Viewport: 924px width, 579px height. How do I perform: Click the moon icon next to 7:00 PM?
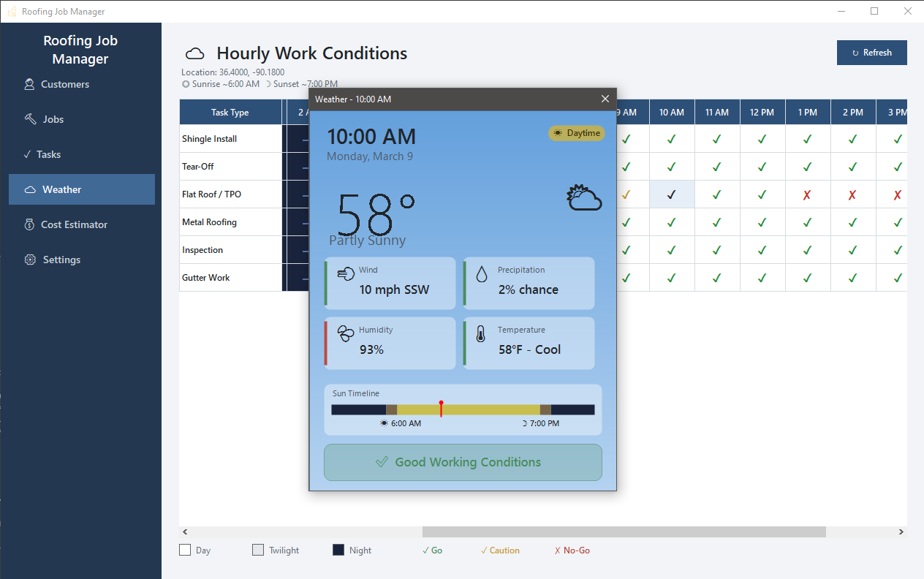point(524,423)
